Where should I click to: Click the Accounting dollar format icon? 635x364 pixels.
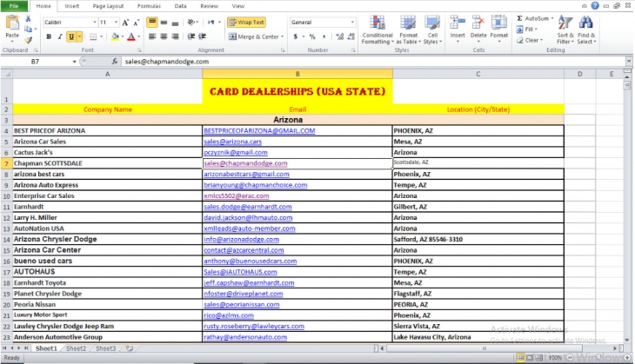[296, 36]
